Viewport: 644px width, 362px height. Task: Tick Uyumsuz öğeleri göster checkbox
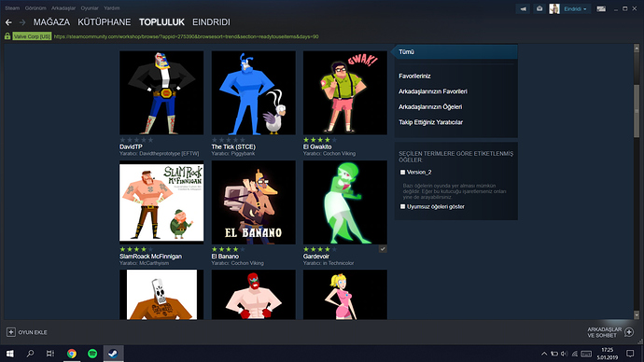[x=402, y=206]
